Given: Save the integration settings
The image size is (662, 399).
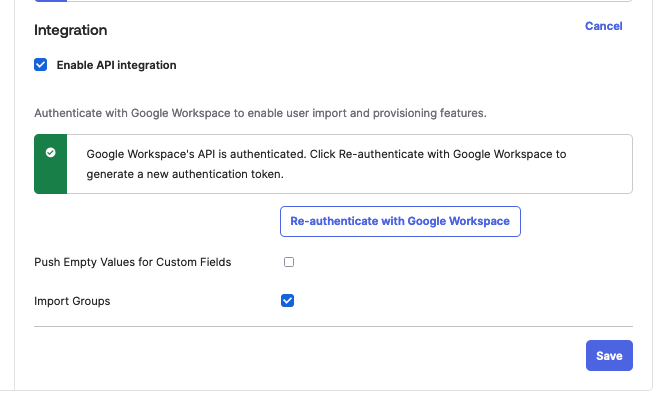Looking at the screenshot, I should coord(609,356).
